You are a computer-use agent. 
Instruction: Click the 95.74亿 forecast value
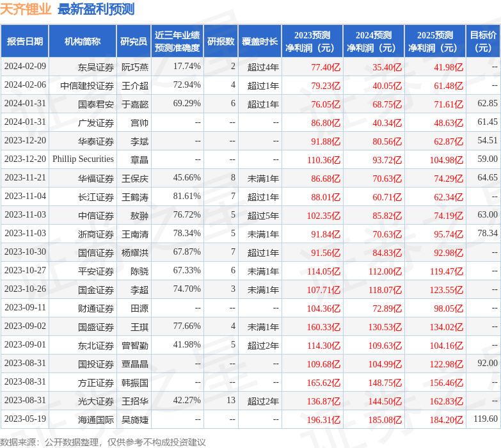click(449, 234)
